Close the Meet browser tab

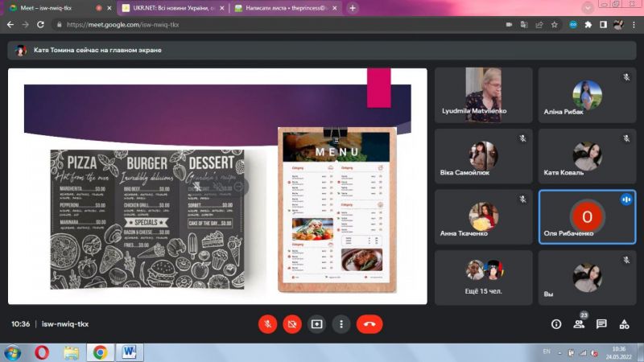(x=109, y=8)
